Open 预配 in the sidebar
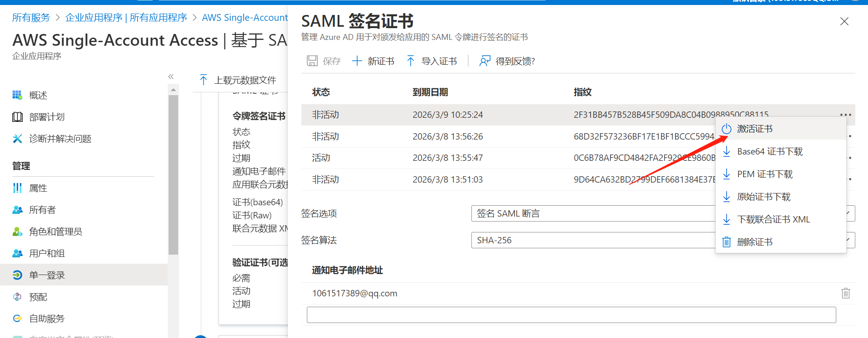Viewport: 868px width, 338px height. pos(38,297)
